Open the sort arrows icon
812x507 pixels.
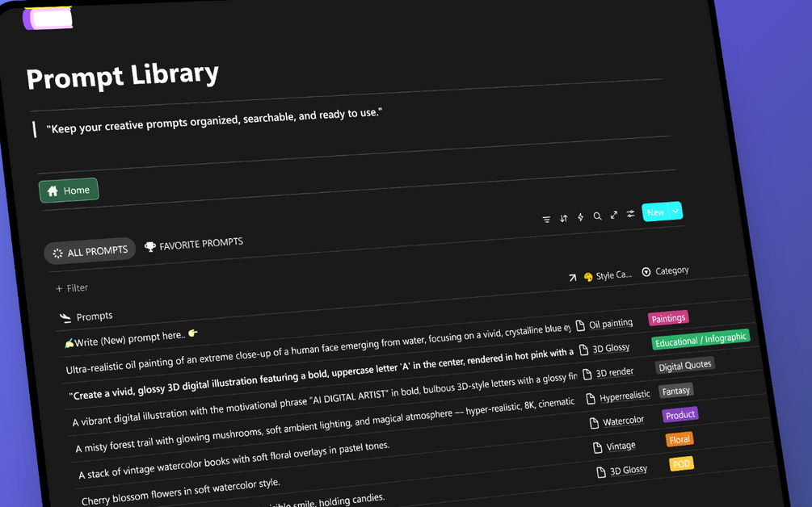[x=563, y=218]
